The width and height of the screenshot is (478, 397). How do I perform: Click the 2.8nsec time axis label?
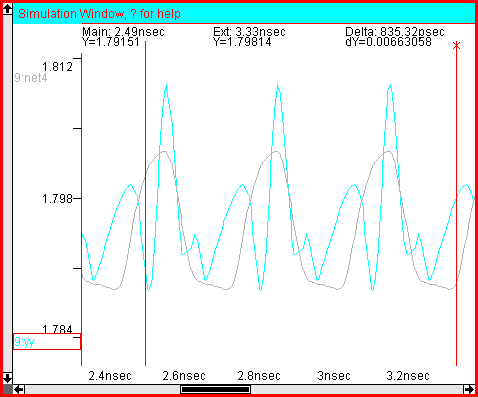point(259,376)
